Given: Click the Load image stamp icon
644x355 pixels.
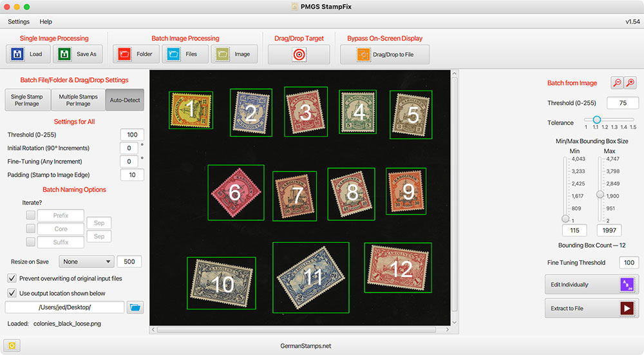Looking at the screenshot, I should pos(17,54).
